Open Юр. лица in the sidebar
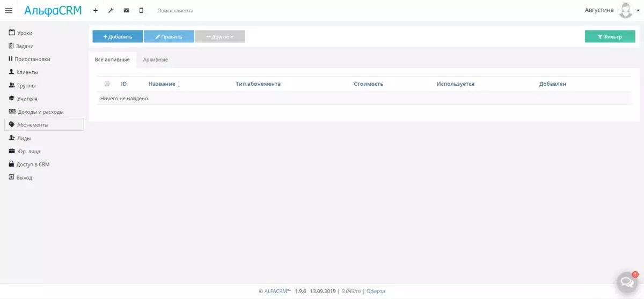The height and width of the screenshot is (299, 644). 44,151
